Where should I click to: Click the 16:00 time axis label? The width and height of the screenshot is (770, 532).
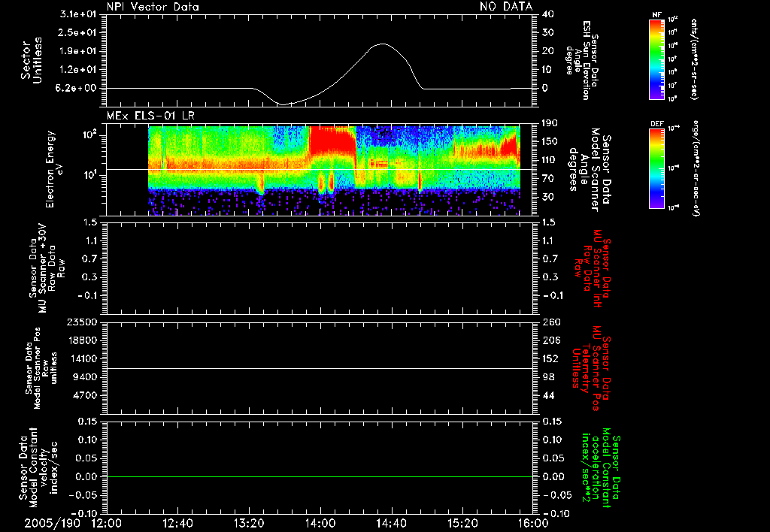(532, 524)
